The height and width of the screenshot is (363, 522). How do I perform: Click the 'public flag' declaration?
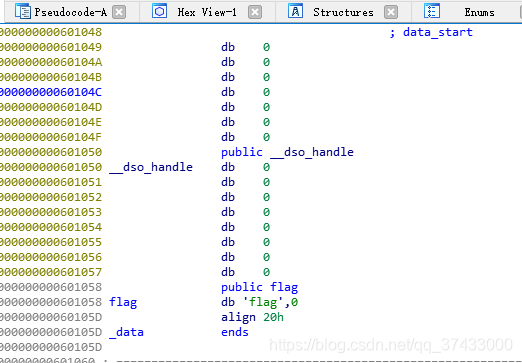pyautogui.click(x=259, y=287)
